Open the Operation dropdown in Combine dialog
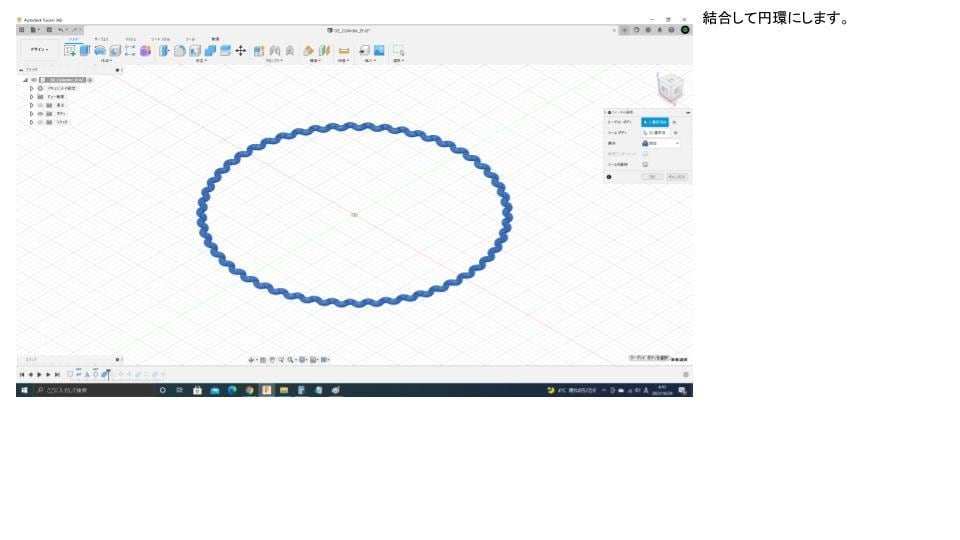 (x=661, y=143)
